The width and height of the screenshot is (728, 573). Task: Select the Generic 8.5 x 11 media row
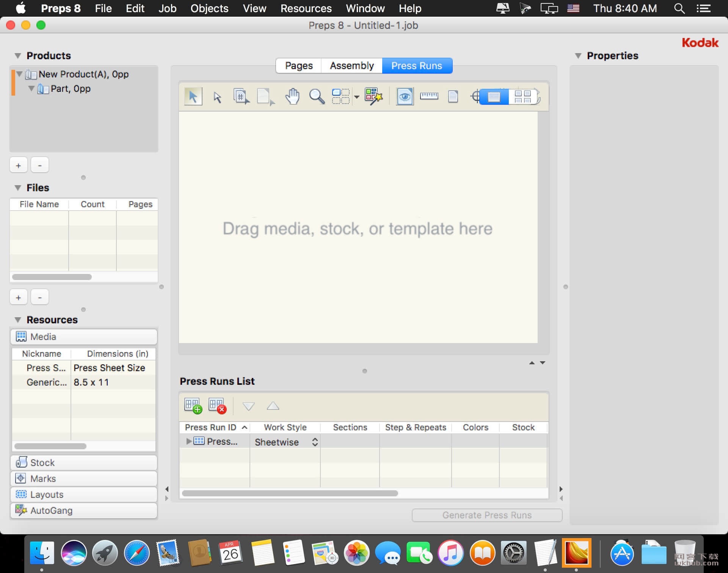(84, 382)
